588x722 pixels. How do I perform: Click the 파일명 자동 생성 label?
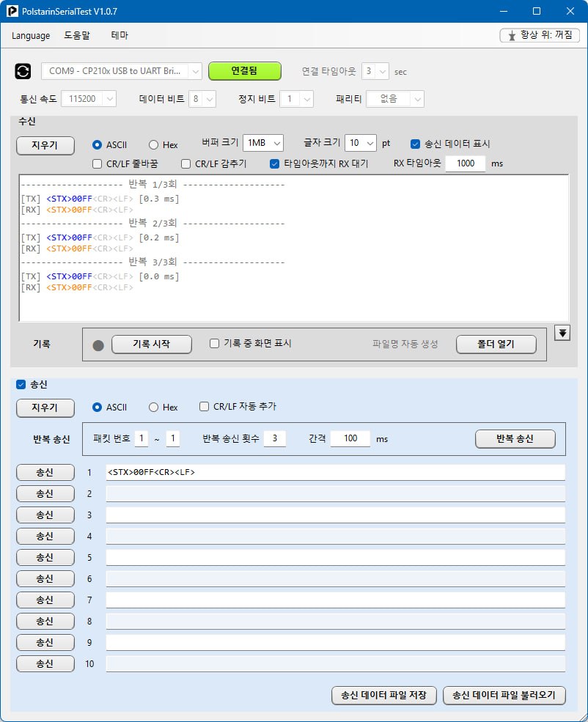[x=405, y=344]
